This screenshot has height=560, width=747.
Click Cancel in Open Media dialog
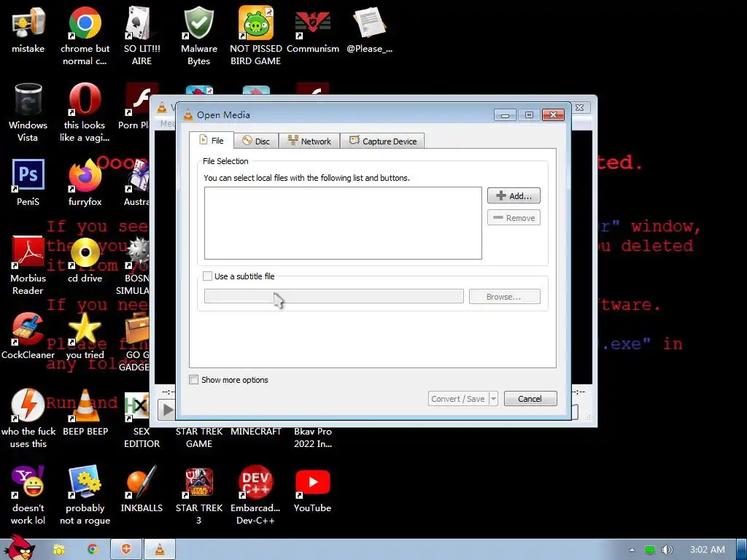530,399
